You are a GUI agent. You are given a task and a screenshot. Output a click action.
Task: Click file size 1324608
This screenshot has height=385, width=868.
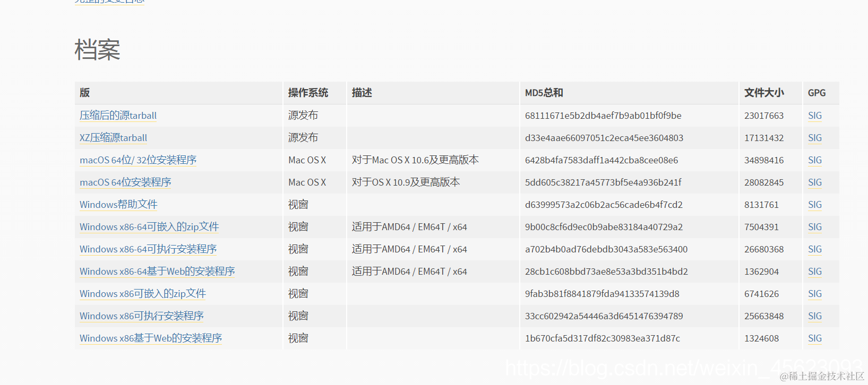[x=761, y=338]
